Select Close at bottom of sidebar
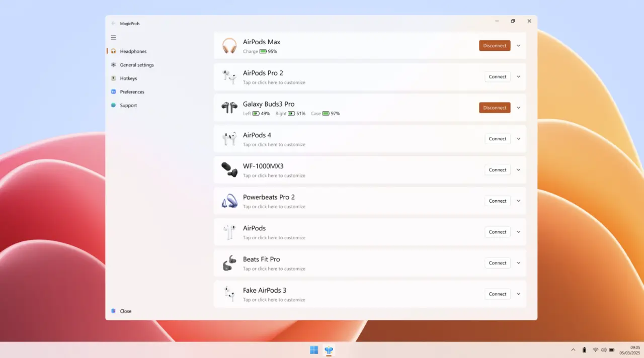The width and height of the screenshot is (644, 358). click(x=126, y=311)
